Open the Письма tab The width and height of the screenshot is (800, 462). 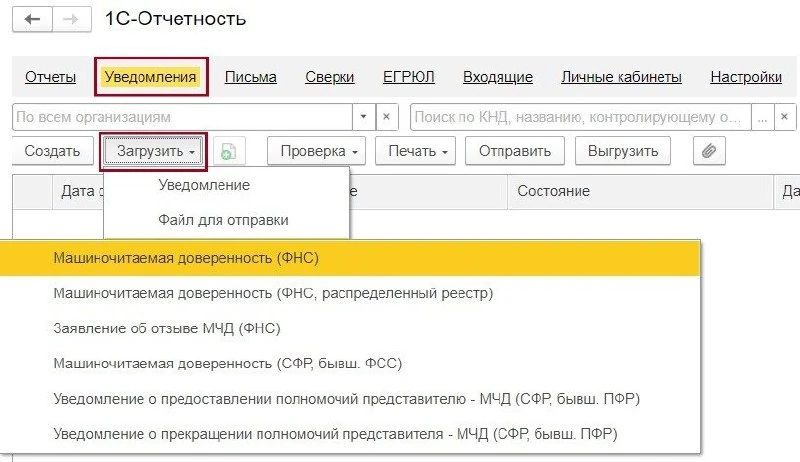click(251, 77)
